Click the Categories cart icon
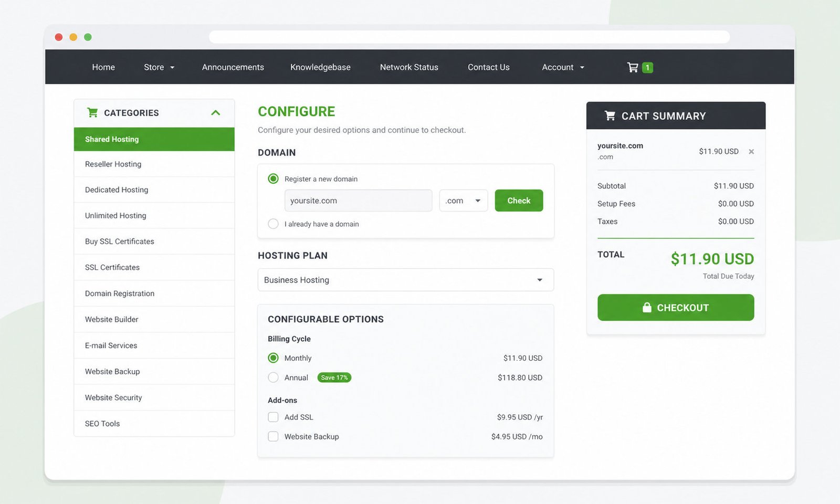 tap(92, 112)
